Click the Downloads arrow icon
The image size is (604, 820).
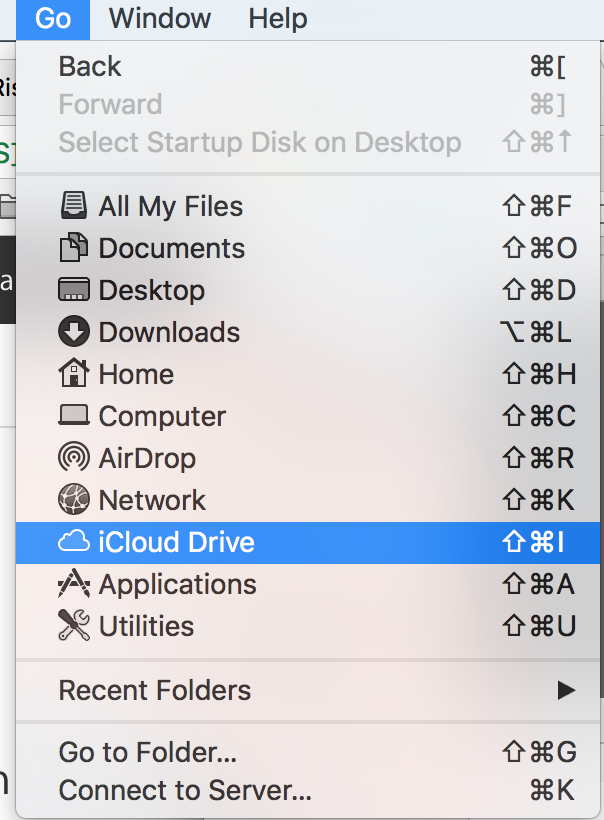[x=74, y=332]
